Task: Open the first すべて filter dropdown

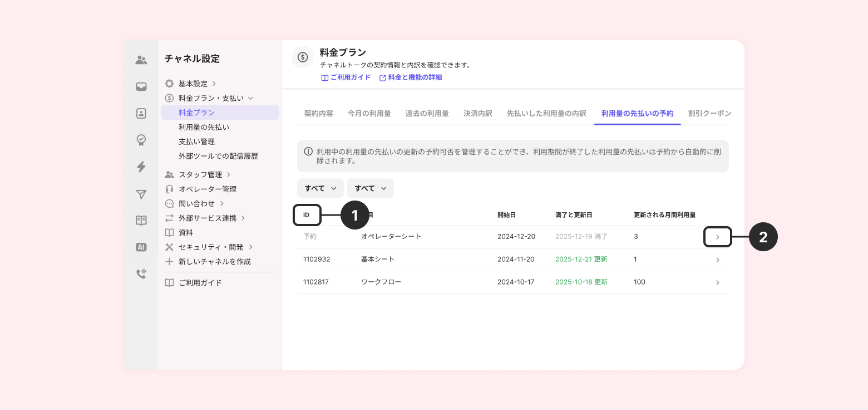Action: pyautogui.click(x=320, y=188)
